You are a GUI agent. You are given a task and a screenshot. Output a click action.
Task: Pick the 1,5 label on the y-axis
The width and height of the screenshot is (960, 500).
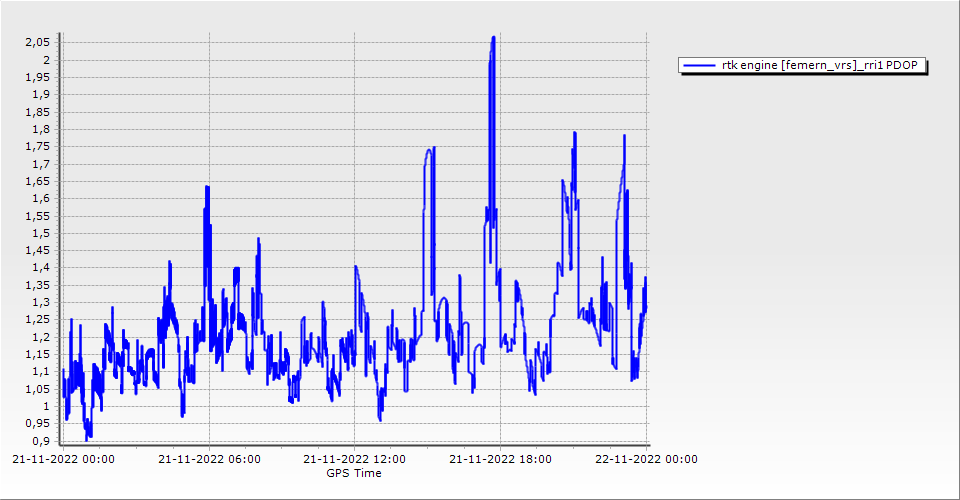41,233
